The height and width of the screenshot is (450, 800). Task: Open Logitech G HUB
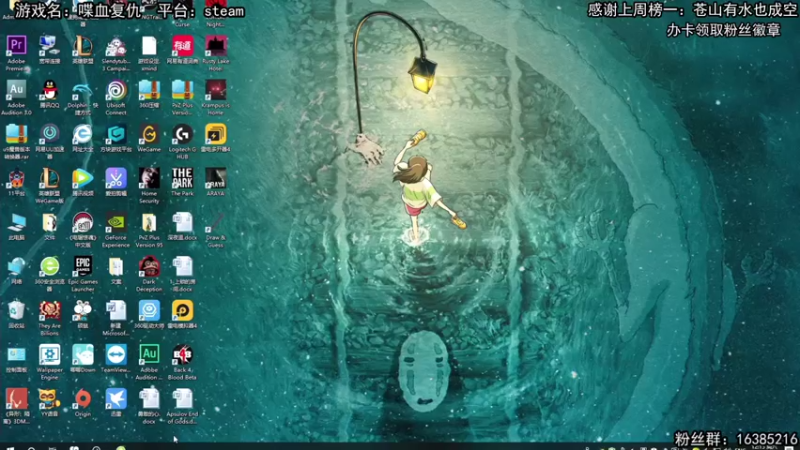coord(182,134)
